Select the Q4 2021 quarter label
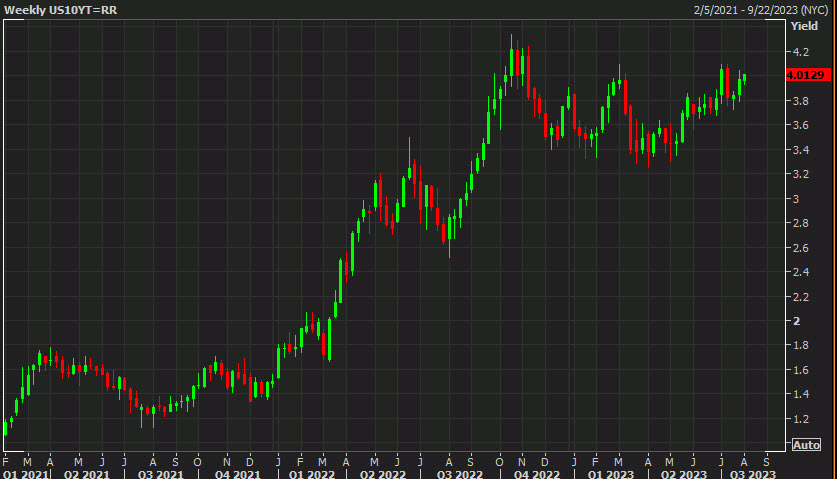The width and height of the screenshot is (837, 479). [234, 472]
